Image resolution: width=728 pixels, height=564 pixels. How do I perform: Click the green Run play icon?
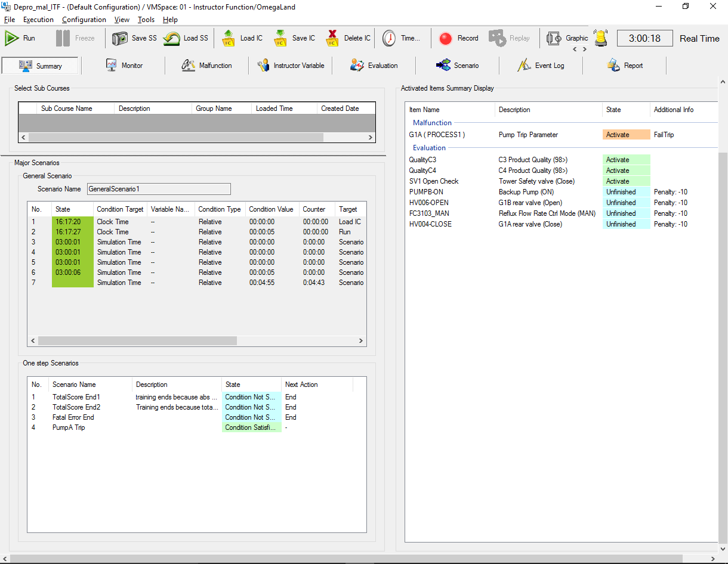click(12, 38)
